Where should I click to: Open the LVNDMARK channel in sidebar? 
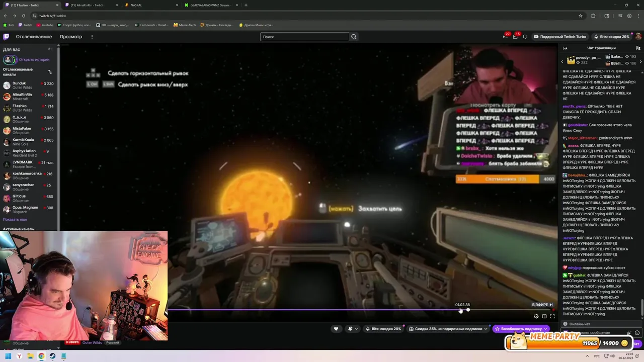coord(28,164)
